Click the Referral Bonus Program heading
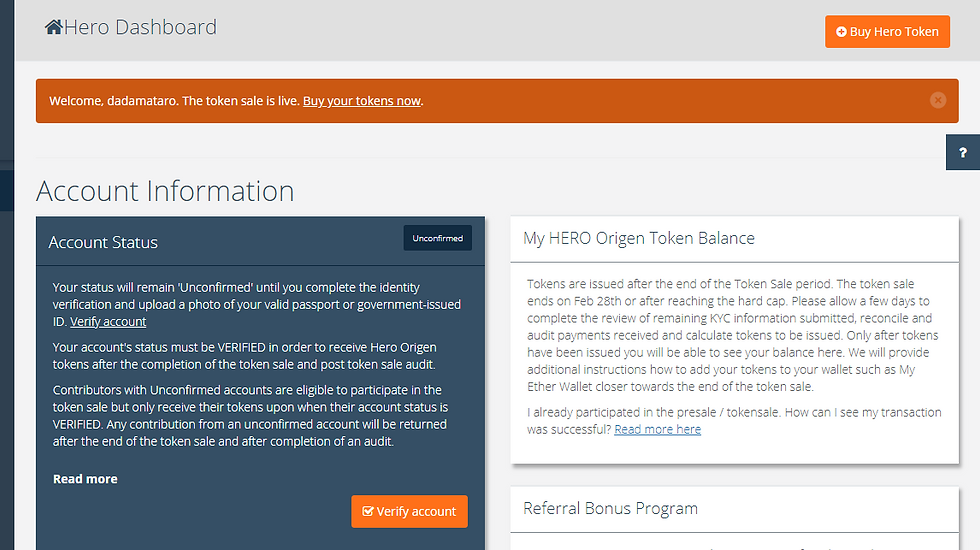980x550 pixels. pos(610,508)
